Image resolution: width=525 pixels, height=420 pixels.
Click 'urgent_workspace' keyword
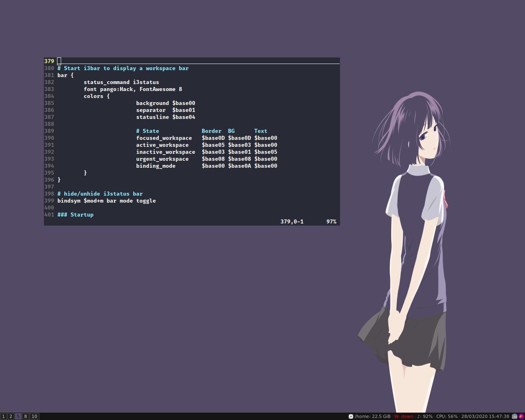pos(162,159)
